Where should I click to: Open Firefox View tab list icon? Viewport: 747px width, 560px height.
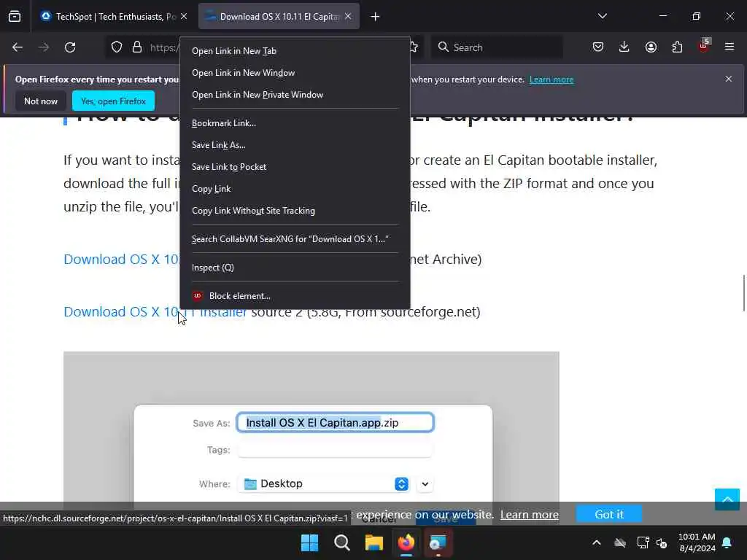[15, 17]
